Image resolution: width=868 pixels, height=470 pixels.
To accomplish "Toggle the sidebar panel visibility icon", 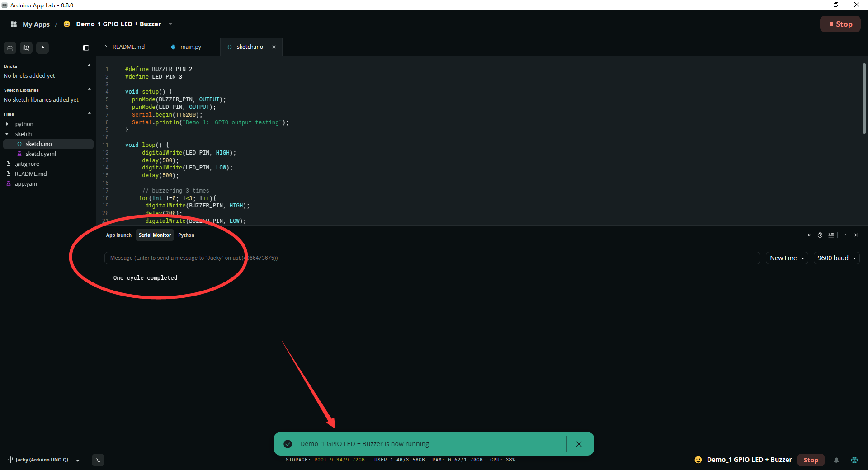I will coord(86,48).
